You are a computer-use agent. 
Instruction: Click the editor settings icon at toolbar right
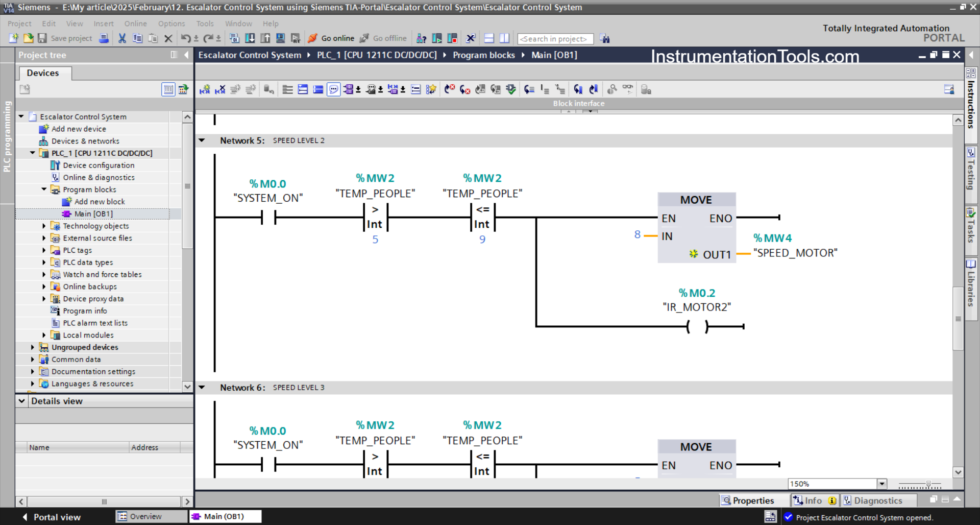tap(949, 89)
